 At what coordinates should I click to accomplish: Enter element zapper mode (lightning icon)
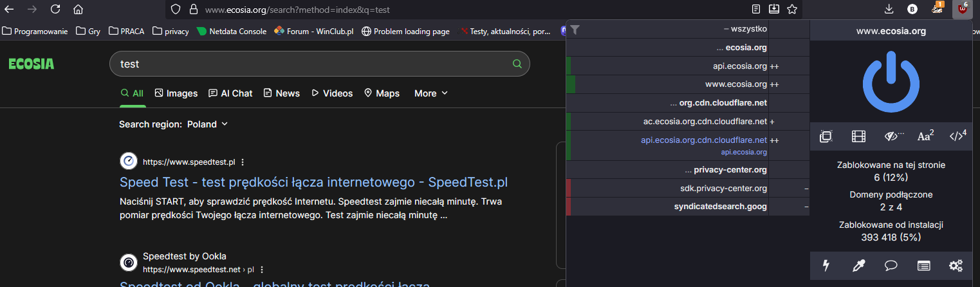pyautogui.click(x=826, y=266)
